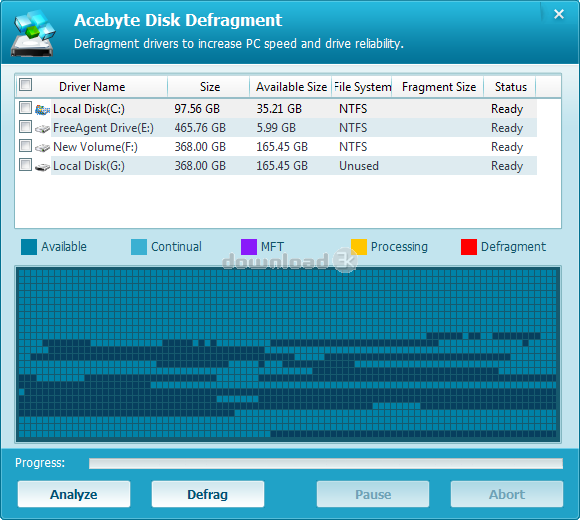
Task: Click the New Volume(F:) drive icon
Action: 43,148
